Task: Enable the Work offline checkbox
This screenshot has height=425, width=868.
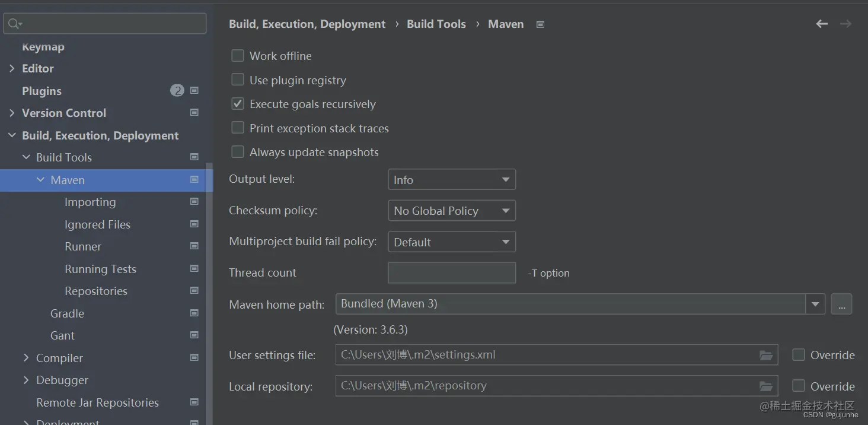Action: click(x=238, y=56)
